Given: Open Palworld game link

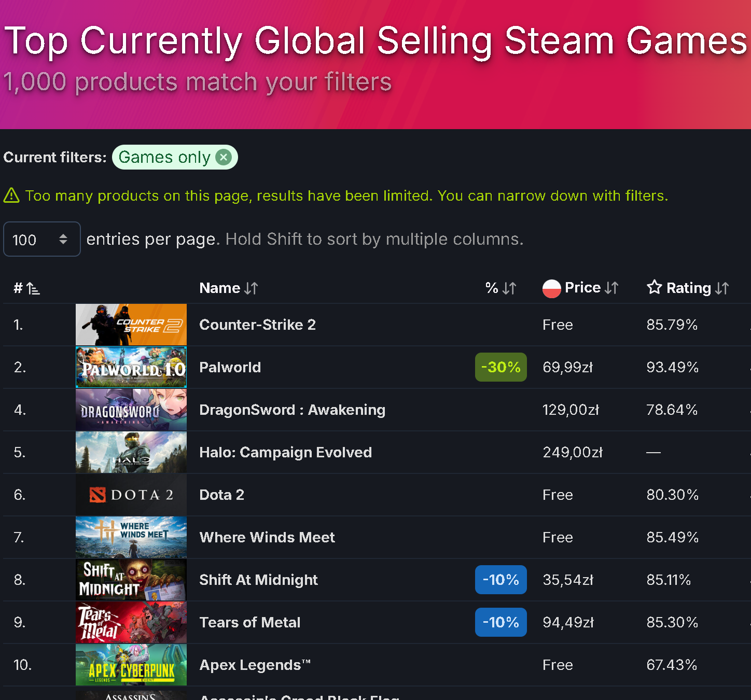Looking at the screenshot, I should [x=230, y=367].
